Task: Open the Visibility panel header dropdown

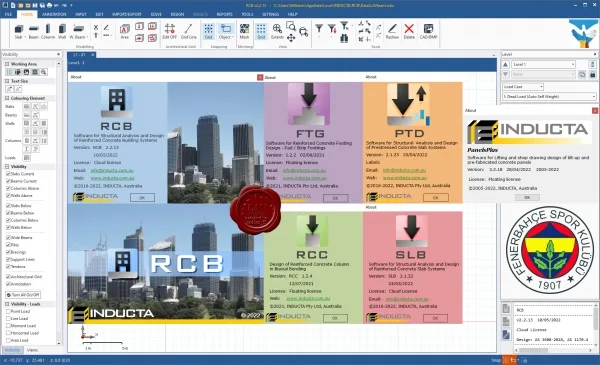Action: pos(58,54)
